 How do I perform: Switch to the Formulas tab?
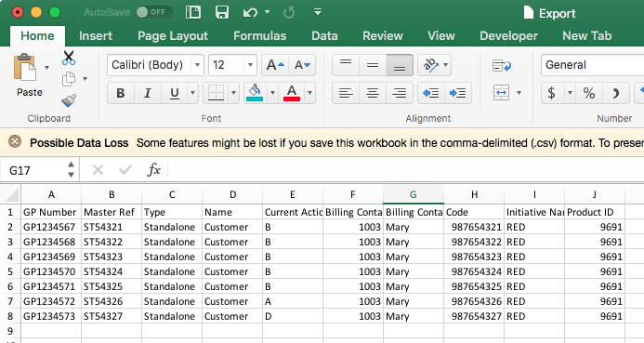coord(259,36)
